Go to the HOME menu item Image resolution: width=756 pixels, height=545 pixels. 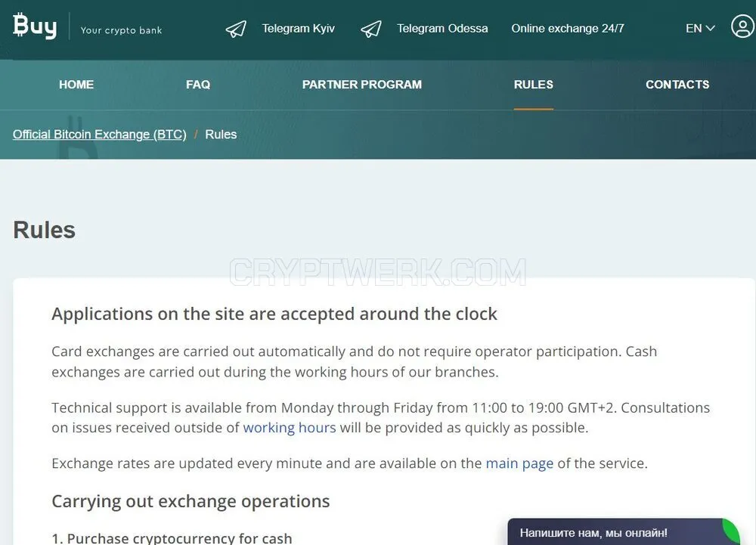tap(76, 85)
